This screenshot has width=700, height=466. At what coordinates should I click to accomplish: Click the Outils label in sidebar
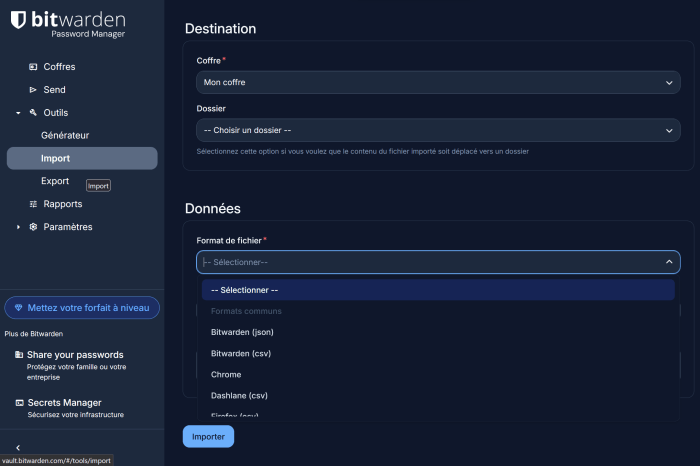[x=56, y=112]
